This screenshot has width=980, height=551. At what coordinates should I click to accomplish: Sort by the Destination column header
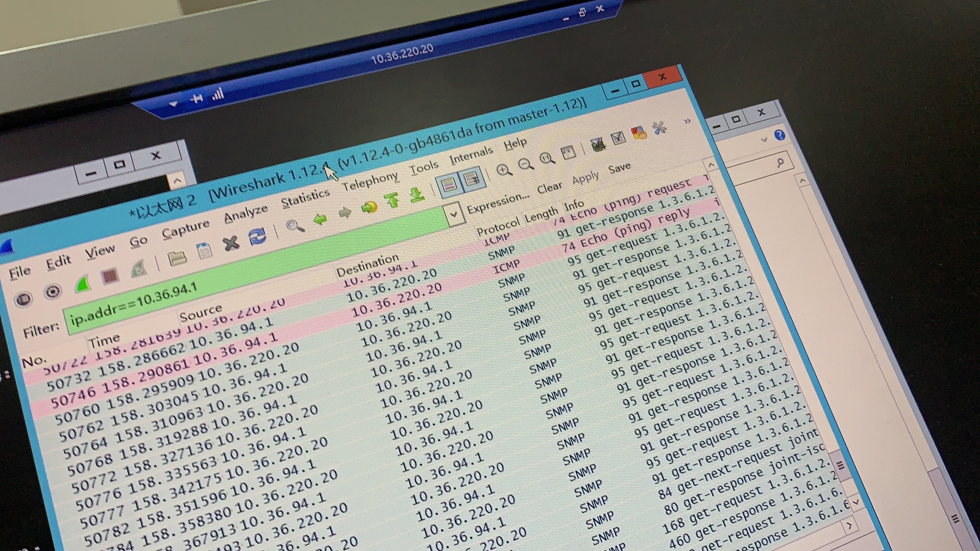pos(367,265)
